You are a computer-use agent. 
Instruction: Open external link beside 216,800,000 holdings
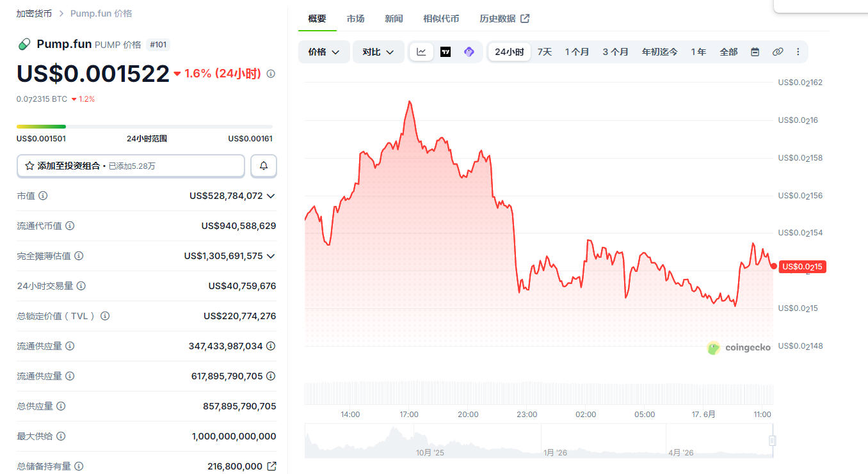(x=271, y=466)
